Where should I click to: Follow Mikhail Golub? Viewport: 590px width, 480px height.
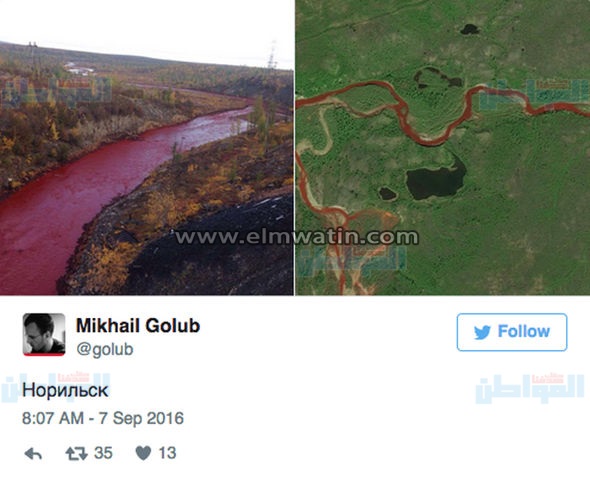[512, 332]
